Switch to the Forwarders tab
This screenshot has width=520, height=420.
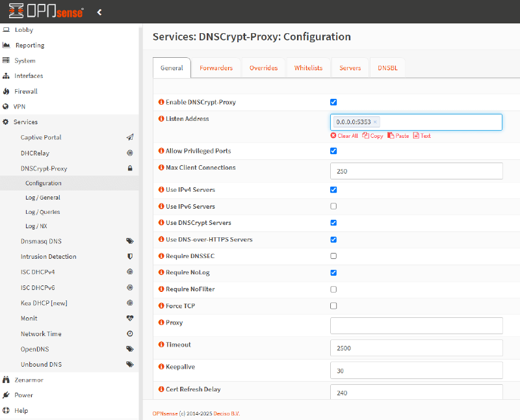216,67
